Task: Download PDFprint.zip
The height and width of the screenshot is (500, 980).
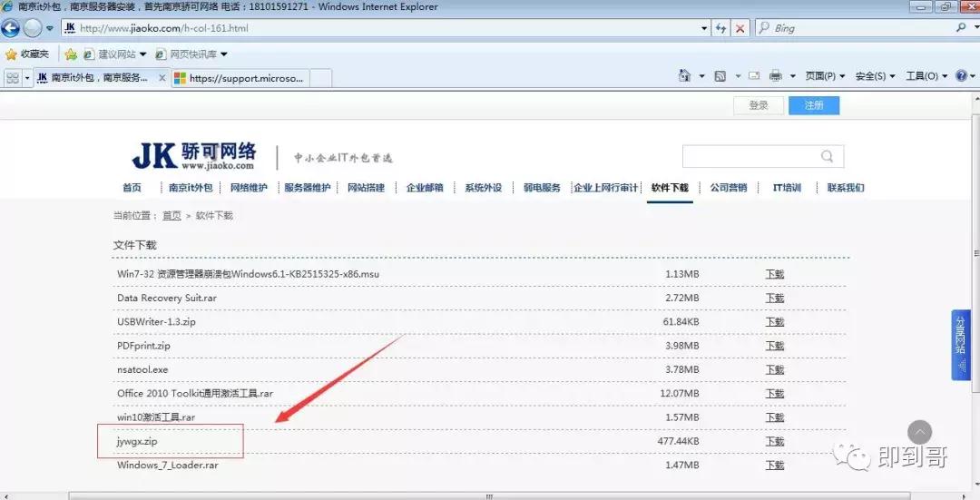Action: 775,346
